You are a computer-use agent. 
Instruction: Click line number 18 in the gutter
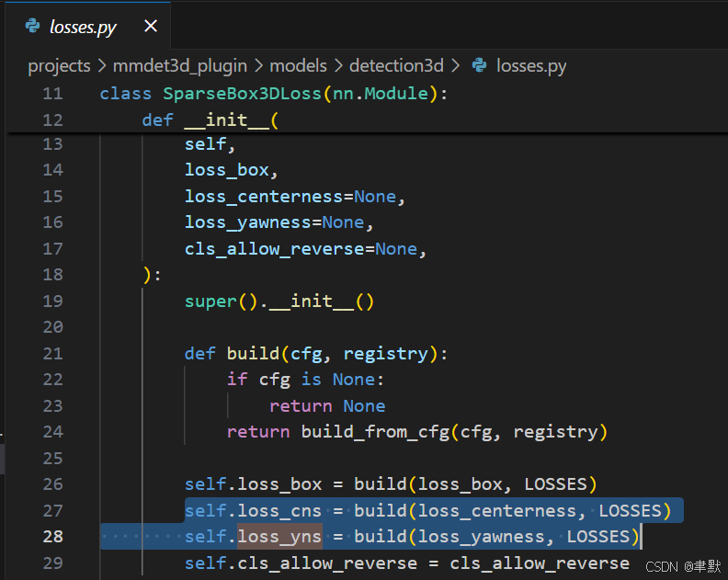tap(52, 275)
